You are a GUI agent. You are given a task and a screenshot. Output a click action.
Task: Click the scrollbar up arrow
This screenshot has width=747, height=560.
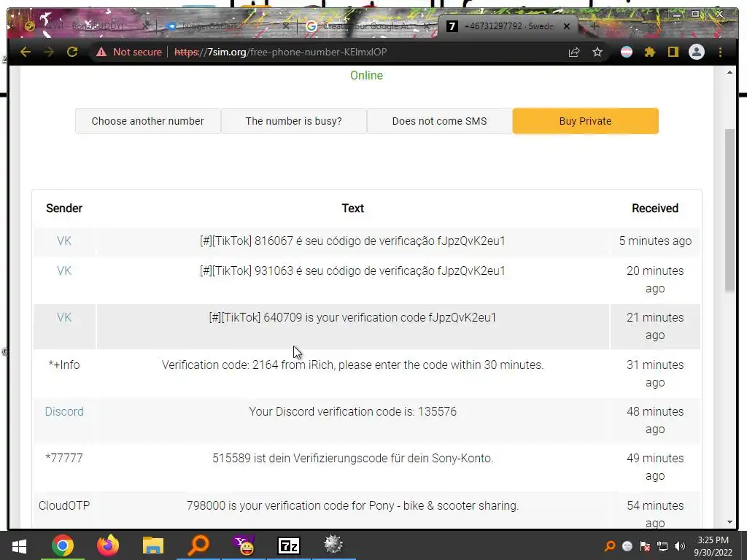[x=729, y=72]
